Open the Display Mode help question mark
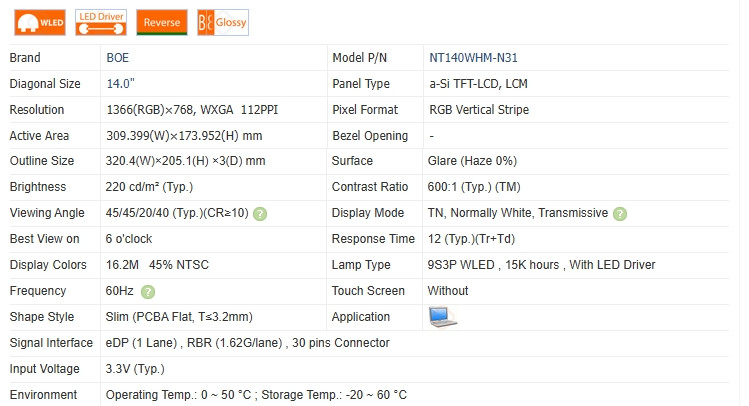Screen dimensions: 749x406 pyautogui.click(x=620, y=214)
